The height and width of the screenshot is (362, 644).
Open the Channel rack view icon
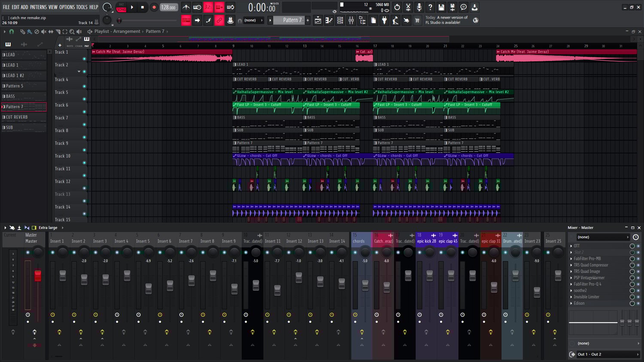click(340, 20)
